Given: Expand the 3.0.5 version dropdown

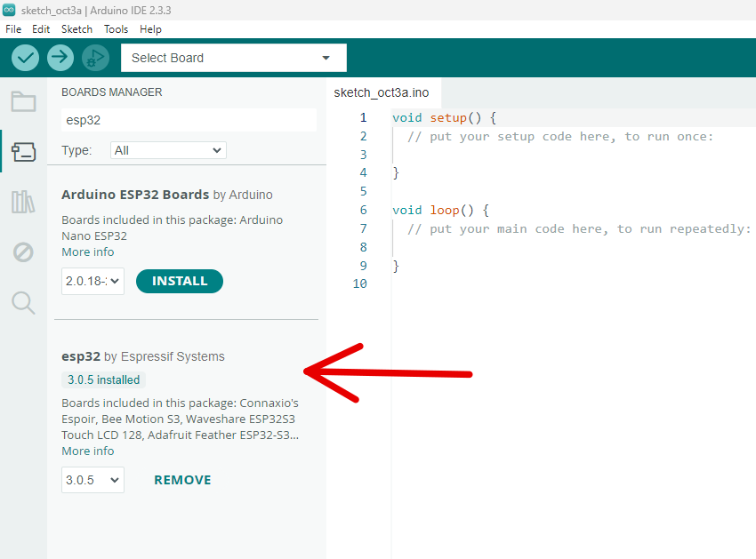Looking at the screenshot, I should tap(92, 480).
